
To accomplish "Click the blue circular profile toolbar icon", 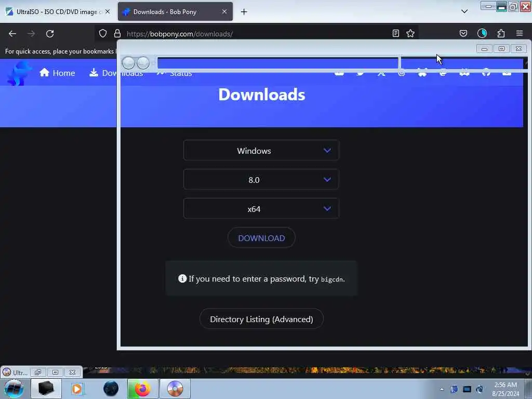I will click(x=482, y=33).
